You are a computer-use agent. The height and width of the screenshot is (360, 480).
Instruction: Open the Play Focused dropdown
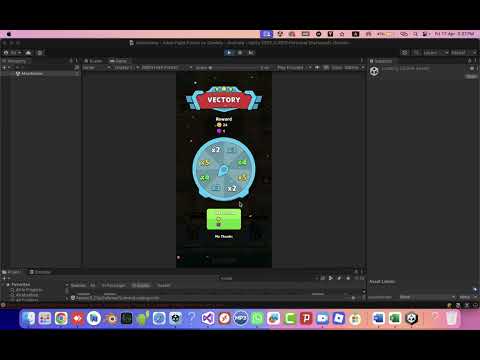294,68
